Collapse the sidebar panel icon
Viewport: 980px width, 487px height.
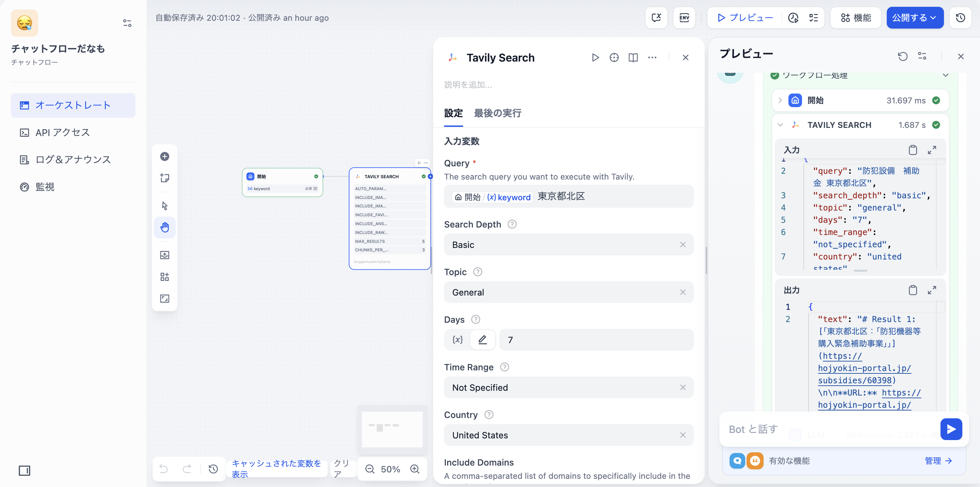pyautogui.click(x=24, y=471)
